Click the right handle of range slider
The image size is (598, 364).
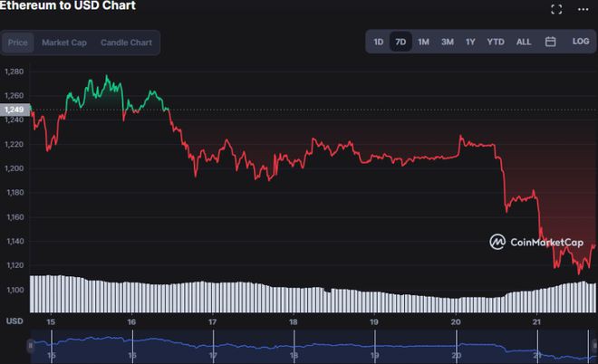point(594,345)
